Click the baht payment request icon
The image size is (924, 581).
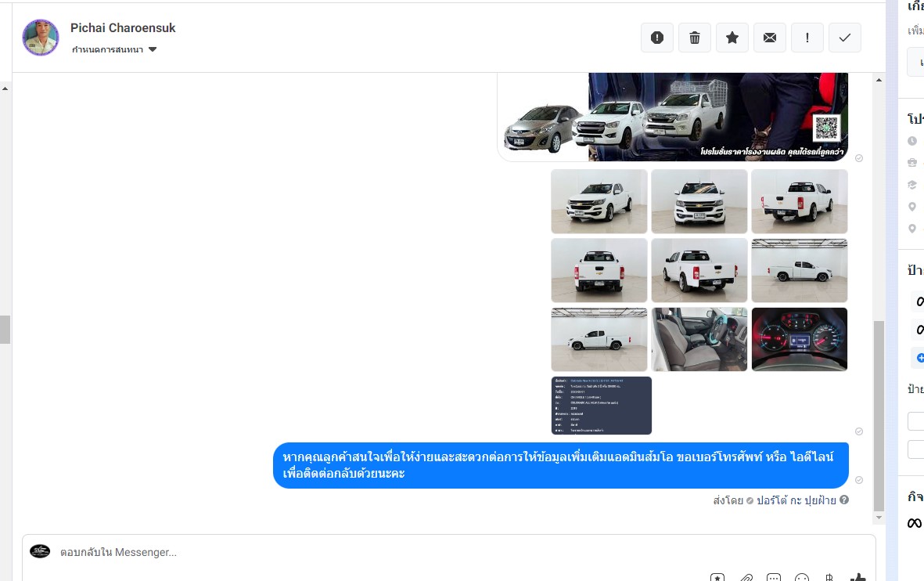[x=829, y=577]
